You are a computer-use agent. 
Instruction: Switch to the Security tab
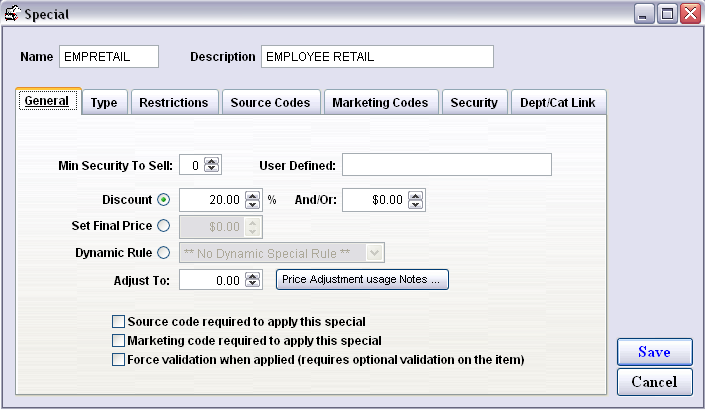click(x=474, y=102)
